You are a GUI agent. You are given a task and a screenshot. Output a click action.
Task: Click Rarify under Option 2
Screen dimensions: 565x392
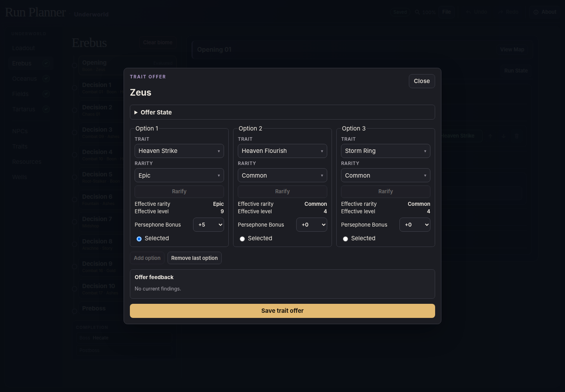click(282, 192)
